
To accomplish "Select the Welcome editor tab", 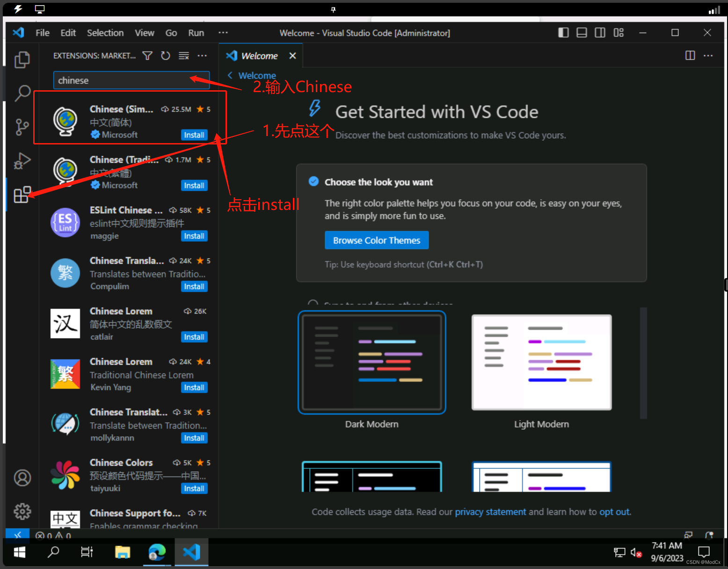I will [260, 56].
